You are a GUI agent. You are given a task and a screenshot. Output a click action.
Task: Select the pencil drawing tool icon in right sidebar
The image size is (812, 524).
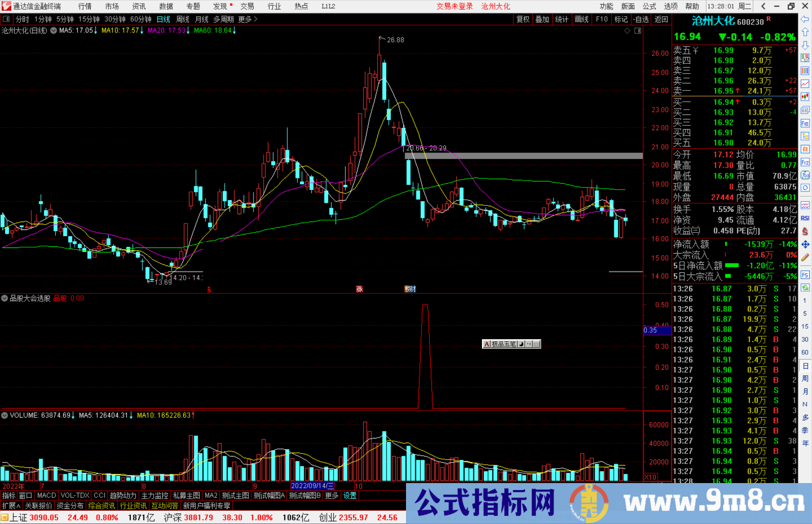[805, 258]
